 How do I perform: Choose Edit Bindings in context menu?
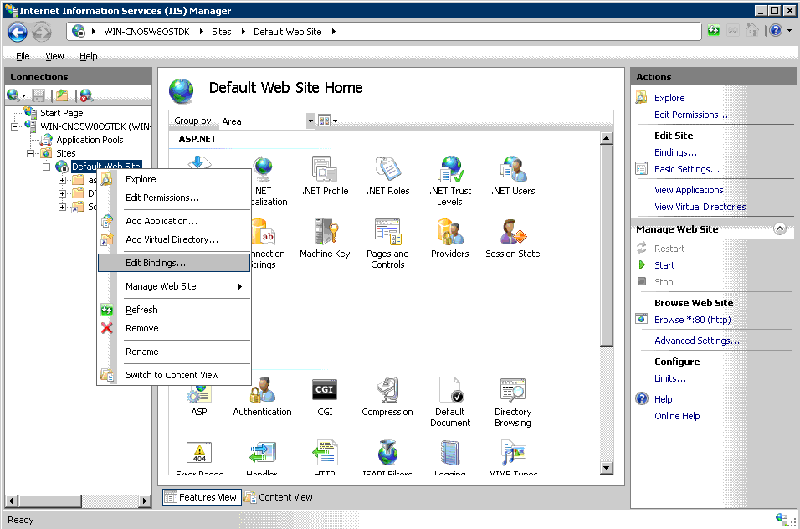pyautogui.click(x=155, y=263)
